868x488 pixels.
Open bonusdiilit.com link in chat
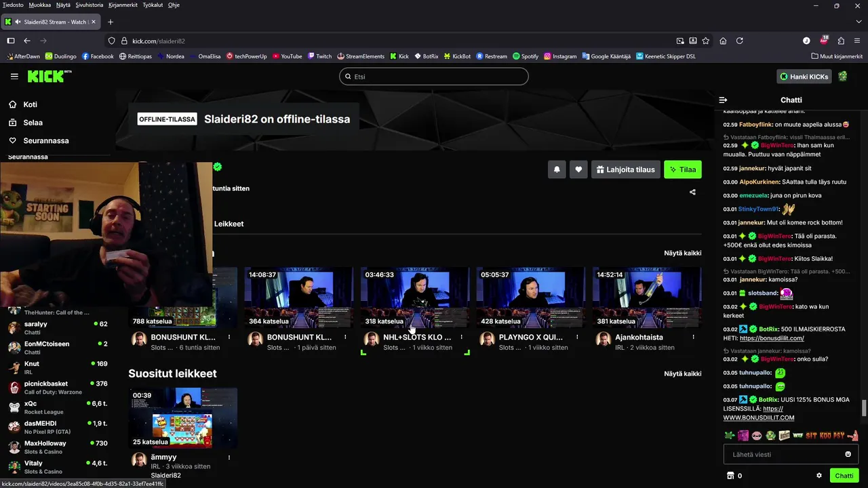[772, 338]
